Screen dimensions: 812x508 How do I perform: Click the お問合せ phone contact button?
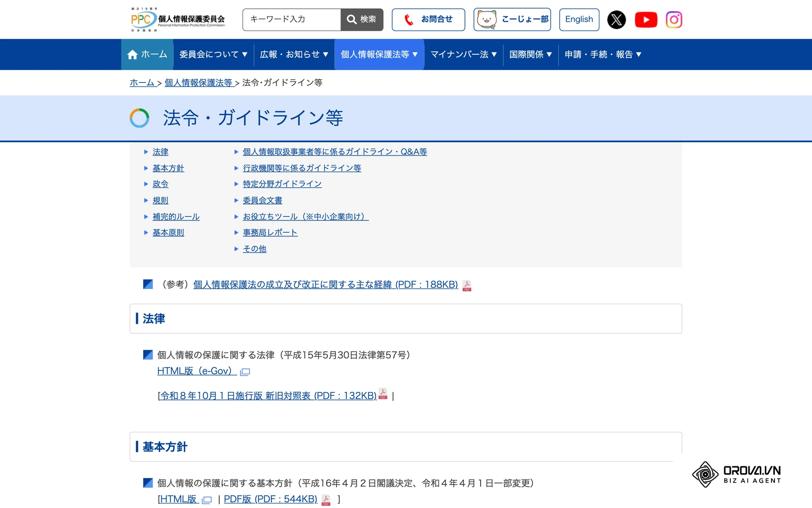tap(428, 19)
